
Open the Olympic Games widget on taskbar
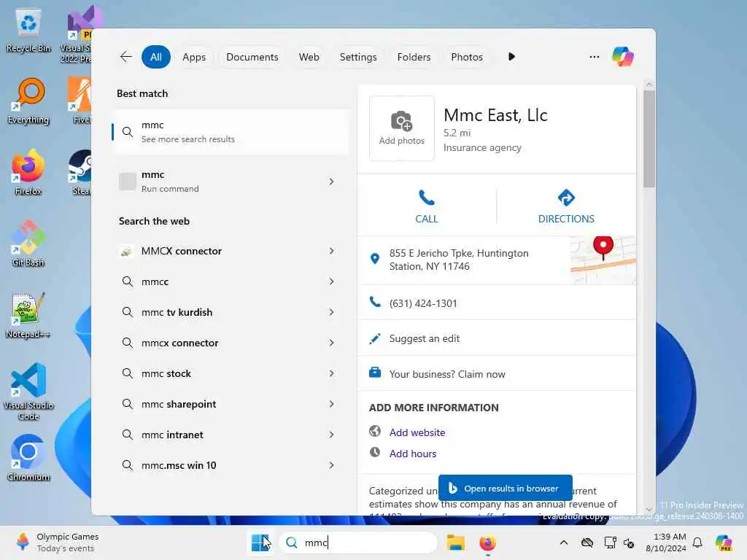click(x=57, y=542)
